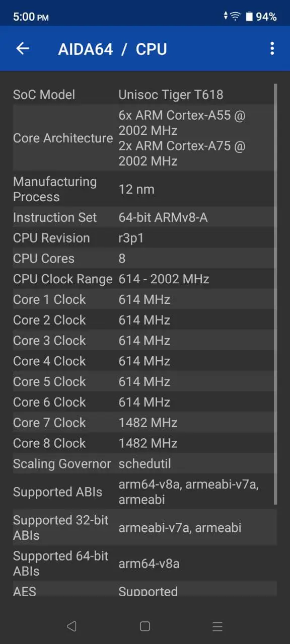Tap the data transfer arrows icon

click(226, 16)
